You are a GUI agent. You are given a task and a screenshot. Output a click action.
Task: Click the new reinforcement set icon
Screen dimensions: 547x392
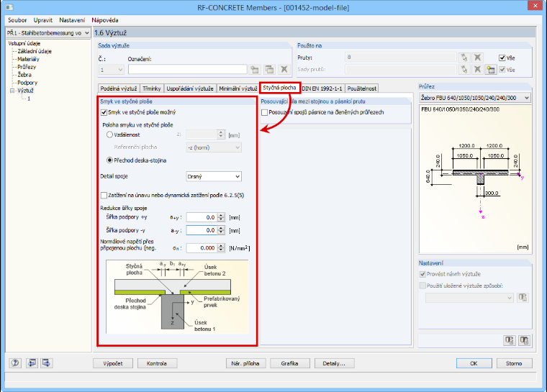coord(255,69)
